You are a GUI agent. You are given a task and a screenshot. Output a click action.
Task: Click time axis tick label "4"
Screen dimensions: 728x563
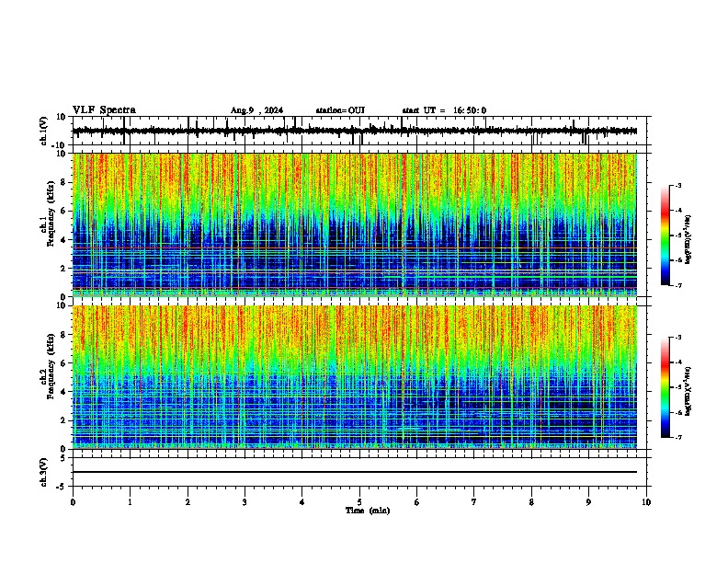(x=302, y=502)
